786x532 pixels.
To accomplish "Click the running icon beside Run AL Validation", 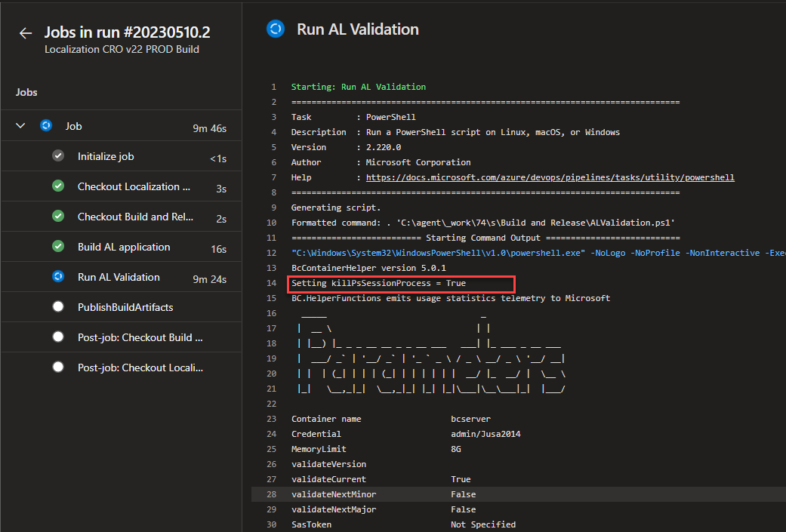I will [x=58, y=276].
